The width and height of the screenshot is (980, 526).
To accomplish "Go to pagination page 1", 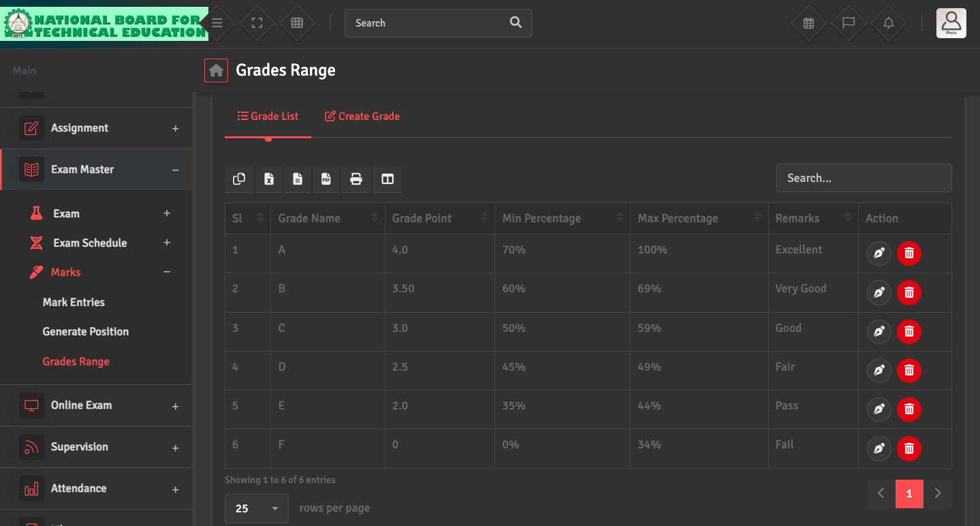I will (x=908, y=494).
